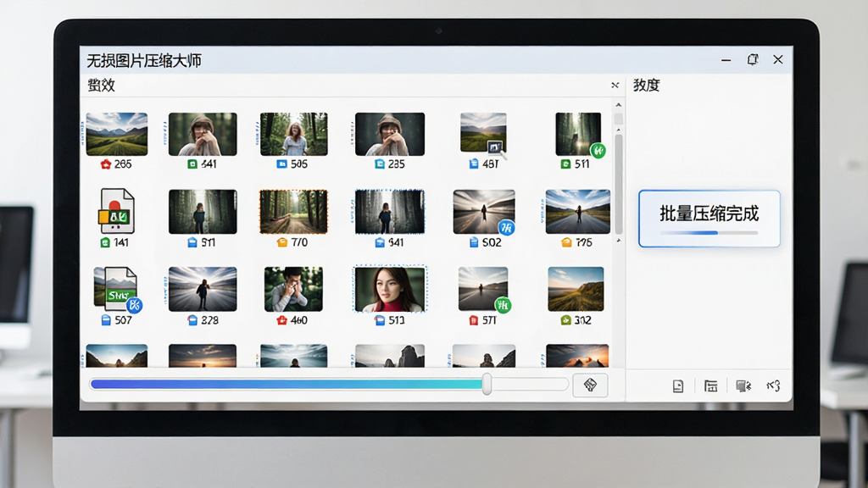Click the dark monitor icon in the bottom toolbar
This screenshot has width=868, height=488.
click(x=743, y=386)
